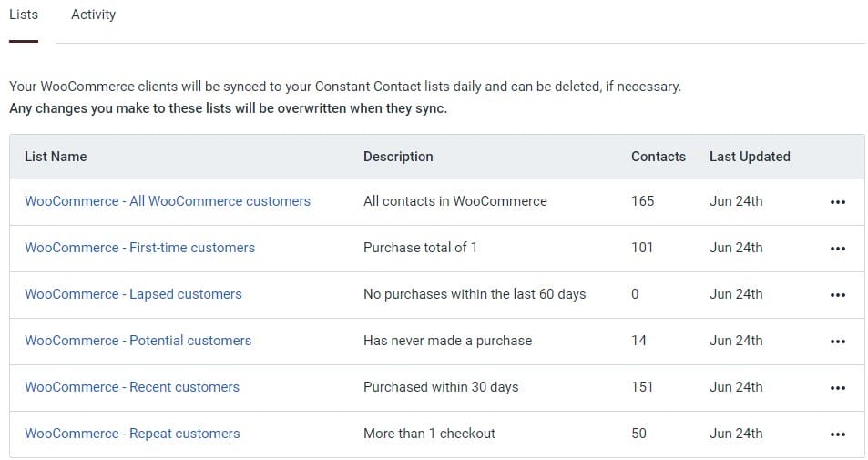Click ellipsis icon on Lapsed customers row

coord(838,295)
